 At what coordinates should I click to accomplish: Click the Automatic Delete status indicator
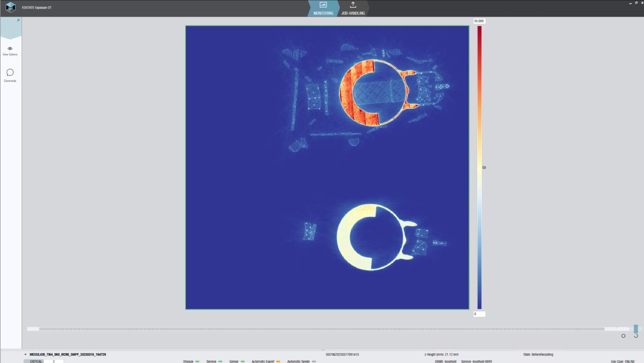(314, 361)
